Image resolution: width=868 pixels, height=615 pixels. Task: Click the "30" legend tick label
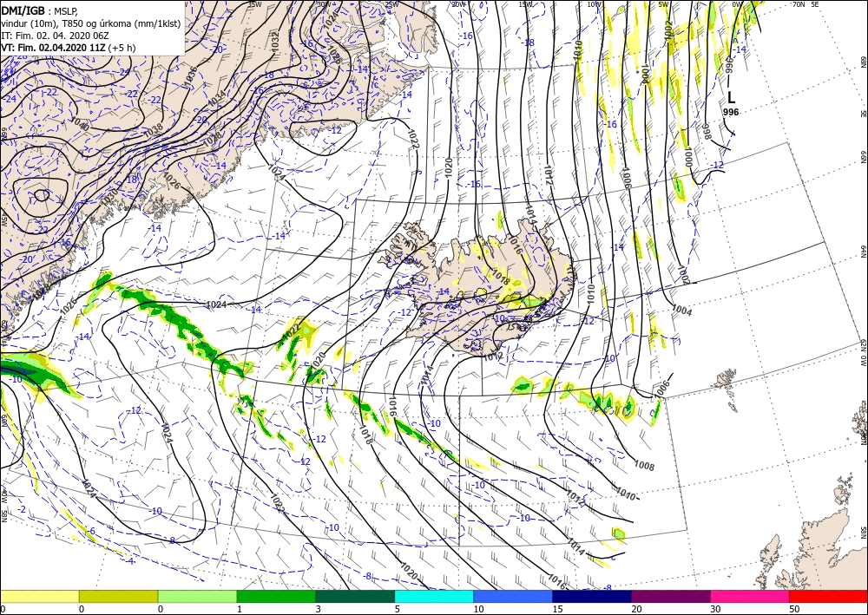click(x=716, y=609)
